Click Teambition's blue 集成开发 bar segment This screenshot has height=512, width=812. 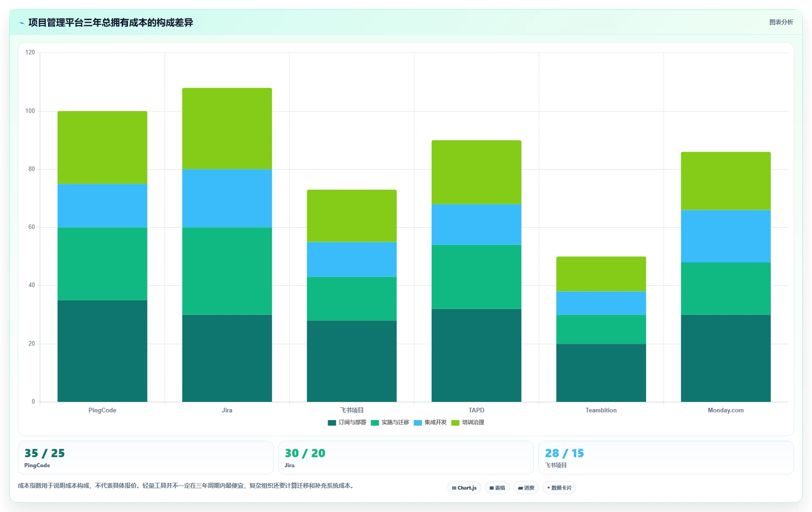(601, 303)
